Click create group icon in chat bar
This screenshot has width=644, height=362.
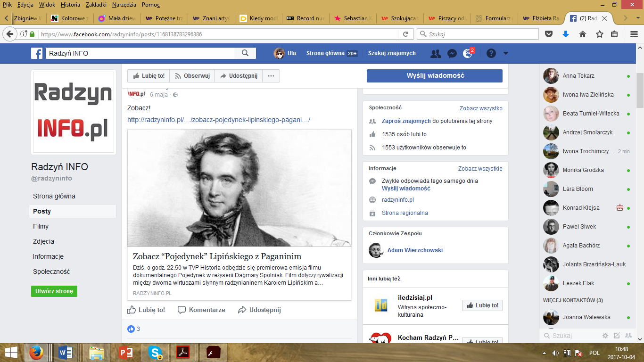(628, 336)
